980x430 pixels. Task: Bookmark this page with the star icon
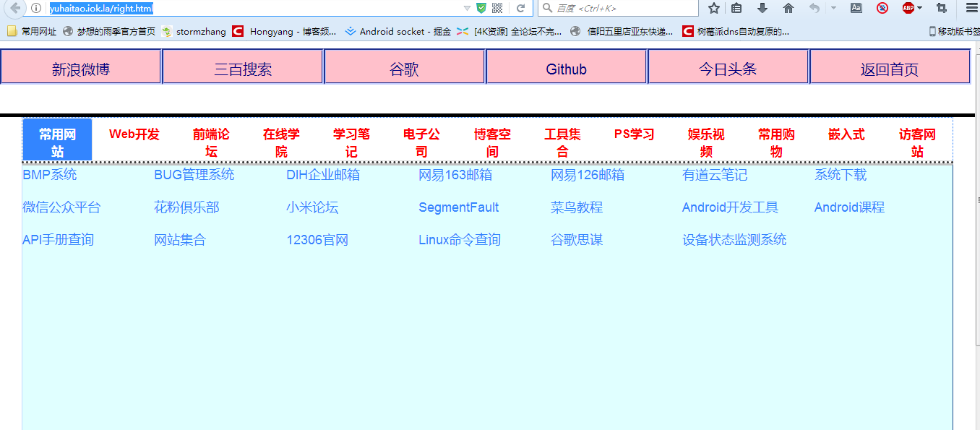[x=714, y=8]
